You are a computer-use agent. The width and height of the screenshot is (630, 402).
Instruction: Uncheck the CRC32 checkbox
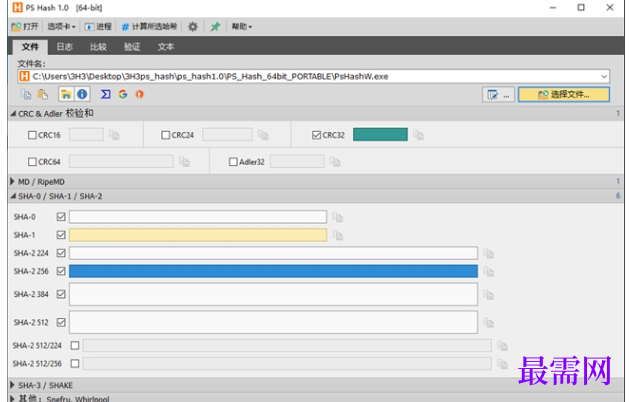[317, 135]
